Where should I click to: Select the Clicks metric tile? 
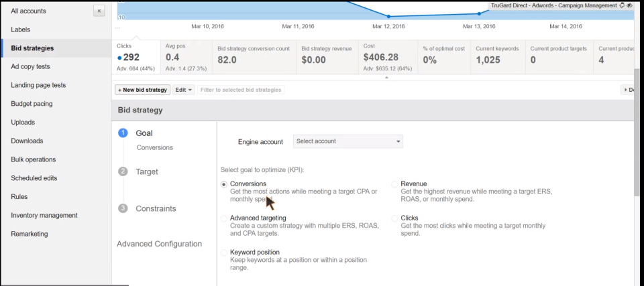click(x=136, y=58)
